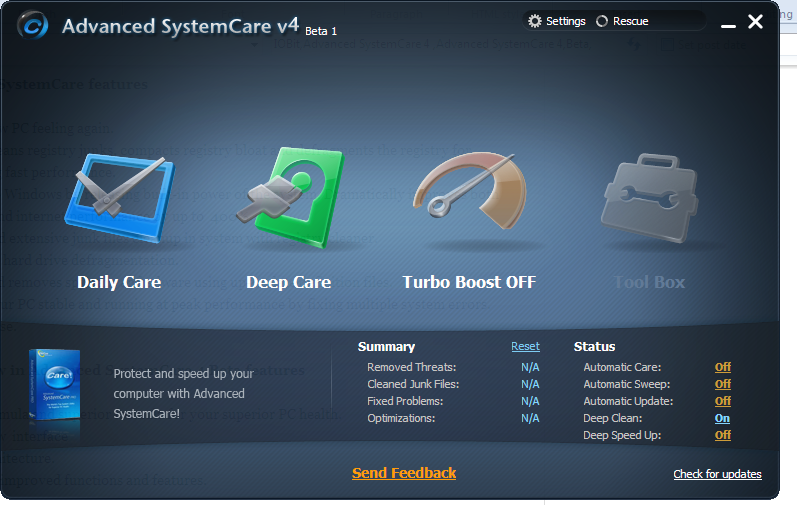Open the Settings menu label
The width and height of the screenshot is (797, 505).
[x=566, y=21]
